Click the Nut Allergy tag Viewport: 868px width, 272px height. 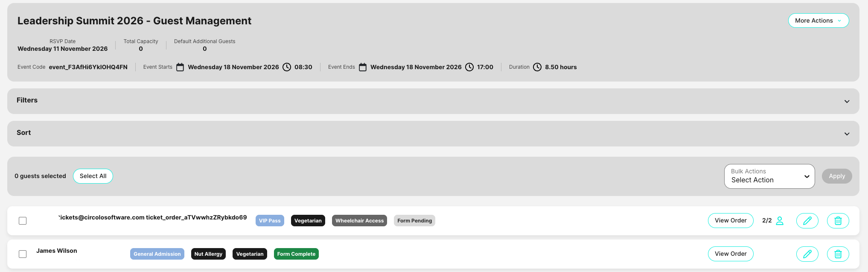tap(208, 254)
